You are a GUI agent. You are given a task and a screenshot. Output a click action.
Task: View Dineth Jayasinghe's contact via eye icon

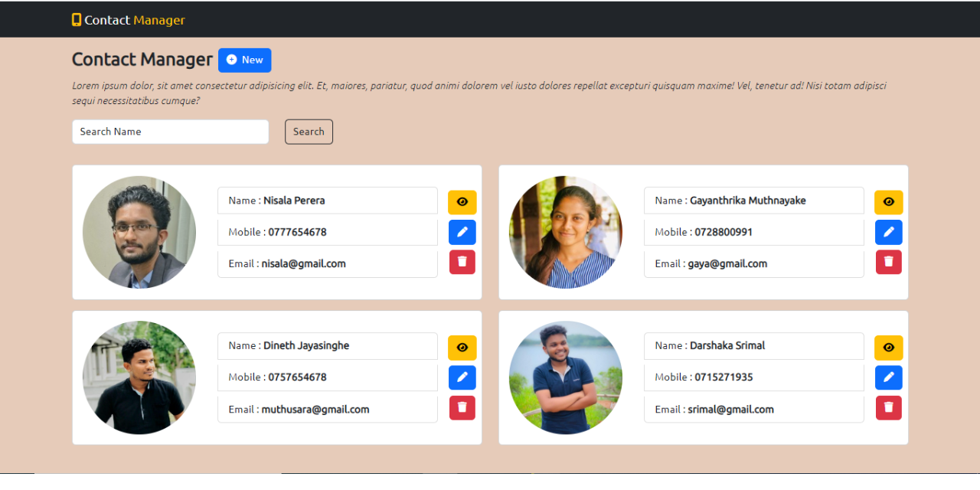click(x=462, y=348)
